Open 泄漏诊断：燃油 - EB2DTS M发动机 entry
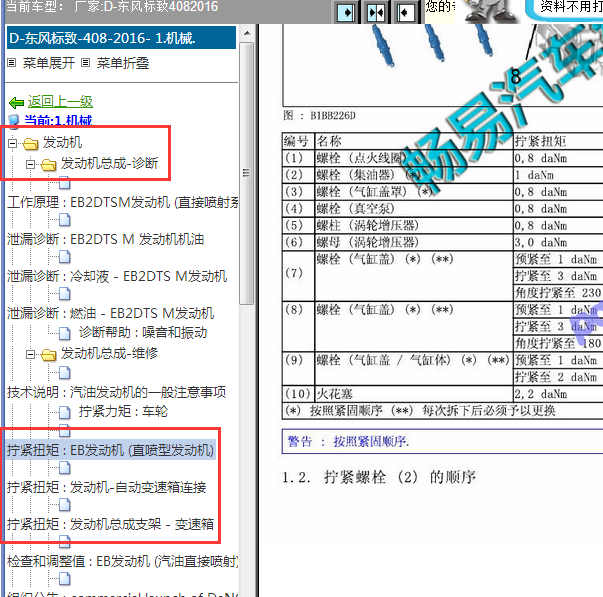Viewport: 603px width, 597px height. point(110,313)
